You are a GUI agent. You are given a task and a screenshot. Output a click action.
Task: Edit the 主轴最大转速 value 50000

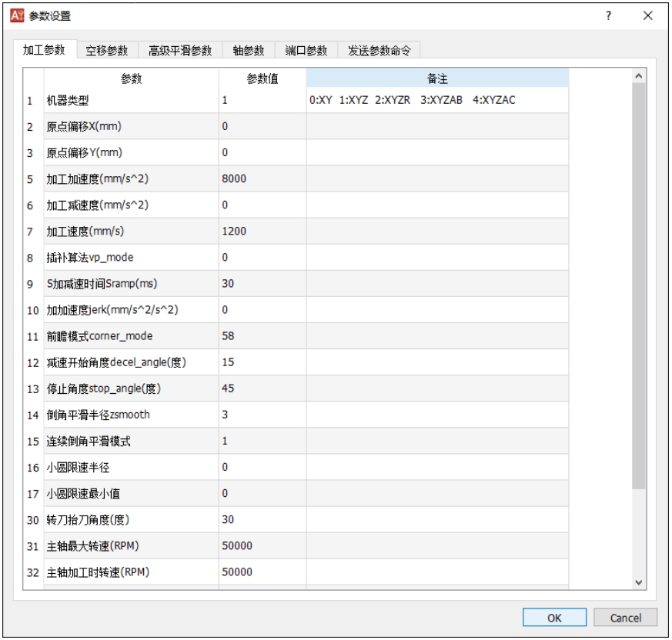(262, 545)
